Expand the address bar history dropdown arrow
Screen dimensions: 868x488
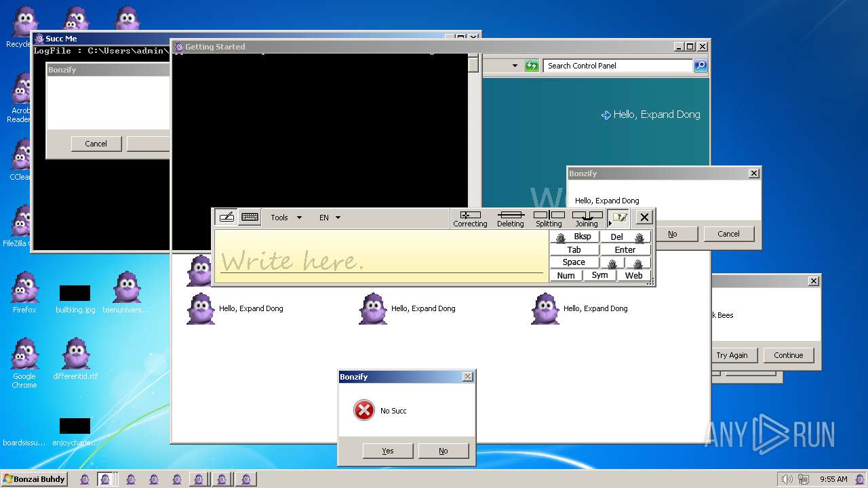515,66
